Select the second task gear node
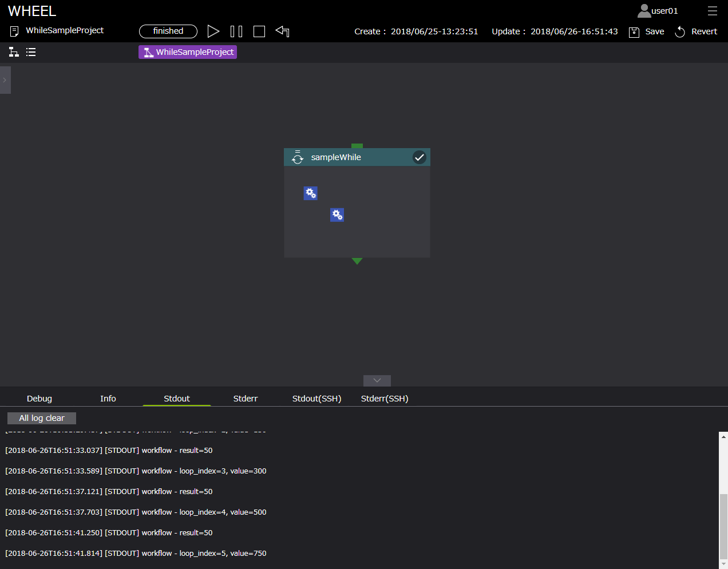Image resolution: width=728 pixels, height=569 pixels. tap(337, 215)
